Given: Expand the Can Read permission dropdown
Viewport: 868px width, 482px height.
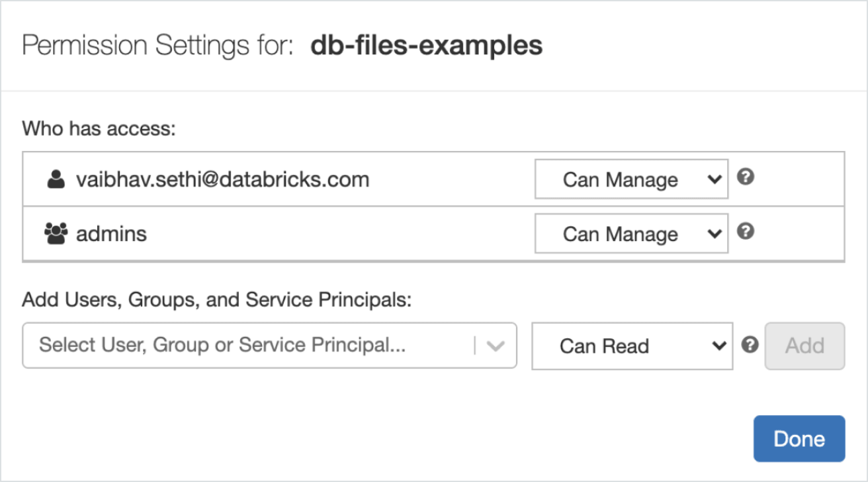Looking at the screenshot, I should [x=632, y=346].
